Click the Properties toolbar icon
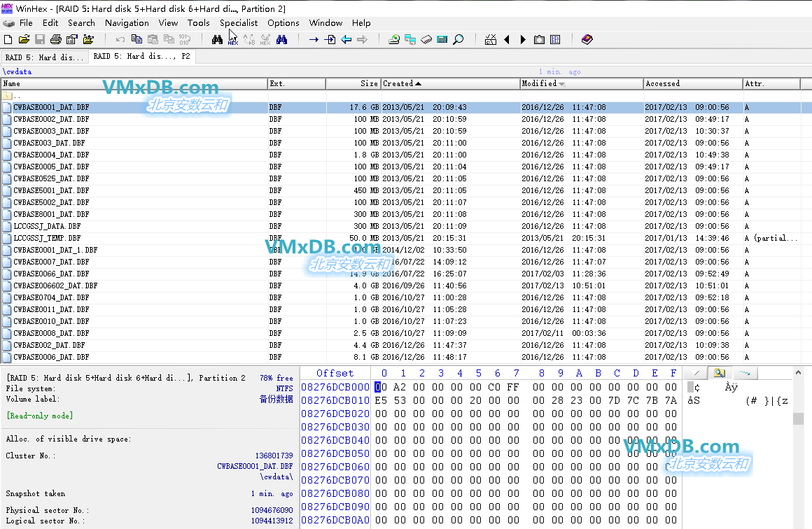Image resolution: width=812 pixels, height=529 pixels. click(72, 39)
